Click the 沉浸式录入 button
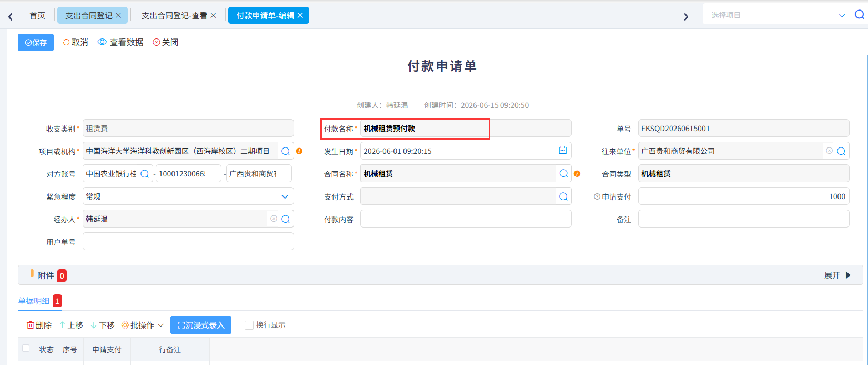The width and height of the screenshot is (868, 365). pos(201,325)
